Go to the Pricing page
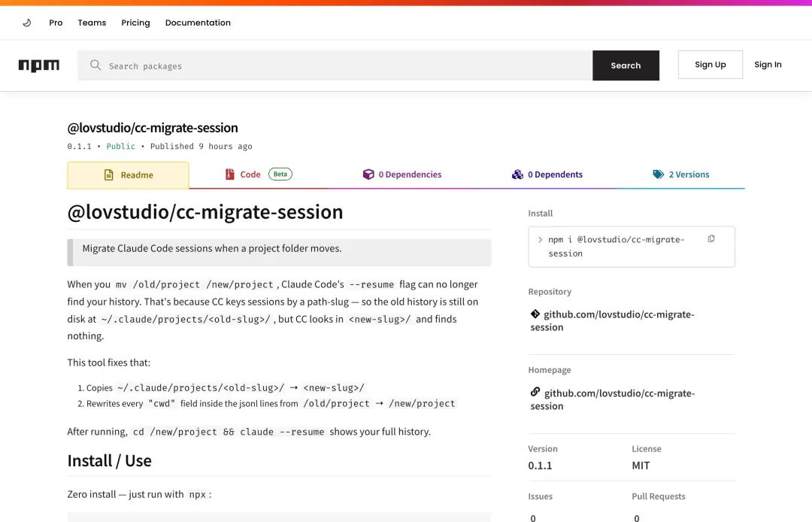Image resolution: width=812 pixels, height=522 pixels. pyautogui.click(x=135, y=23)
